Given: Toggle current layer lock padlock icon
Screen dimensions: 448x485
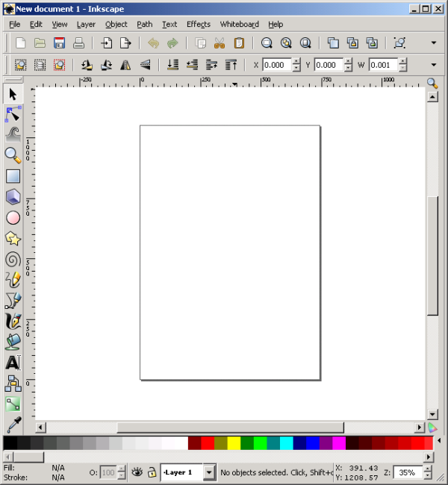Looking at the screenshot, I should click(x=152, y=472).
